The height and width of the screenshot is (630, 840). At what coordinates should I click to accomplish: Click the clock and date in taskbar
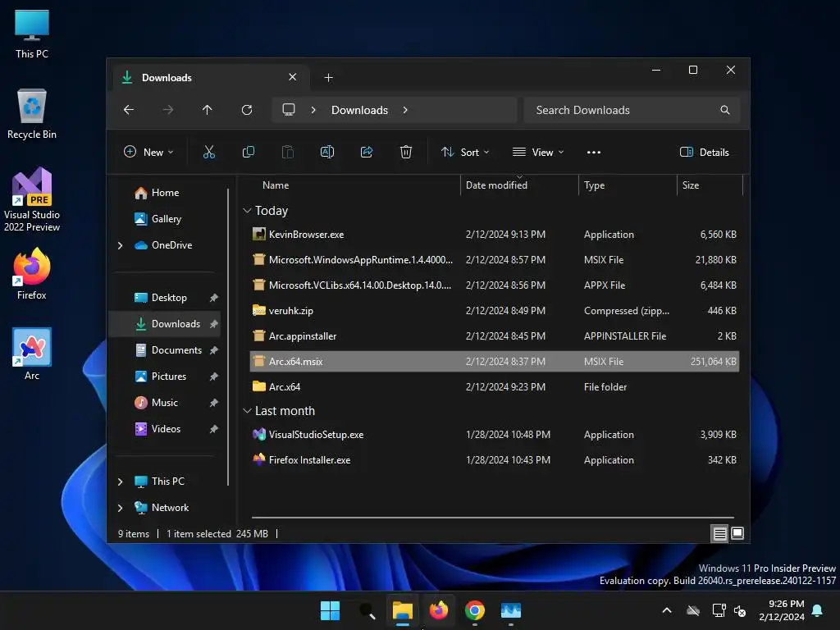point(782,610)
